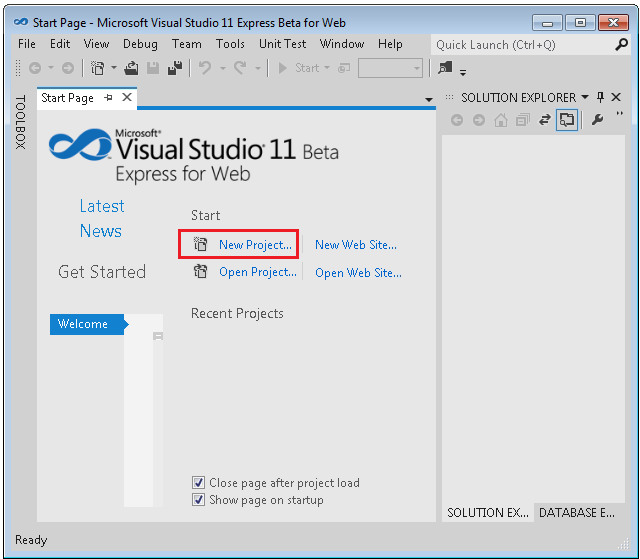Click the New Web Site... link
Screen dimensions: 640x559
[356, 245]
